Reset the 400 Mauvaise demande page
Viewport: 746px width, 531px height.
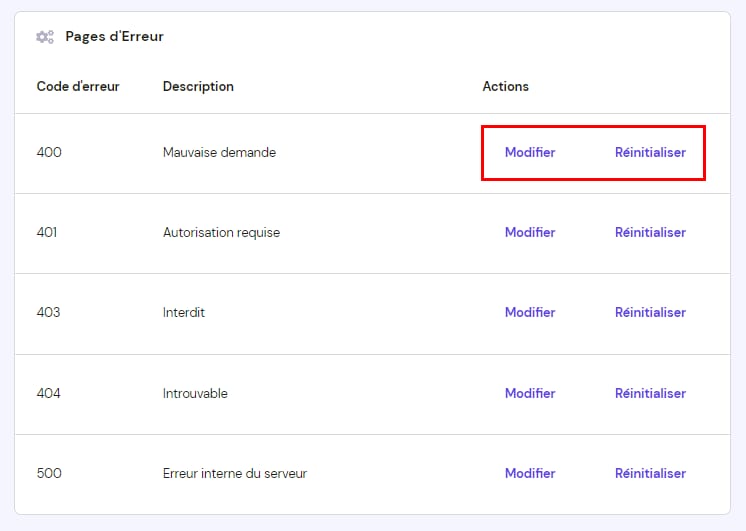click(x=650, y=153)
